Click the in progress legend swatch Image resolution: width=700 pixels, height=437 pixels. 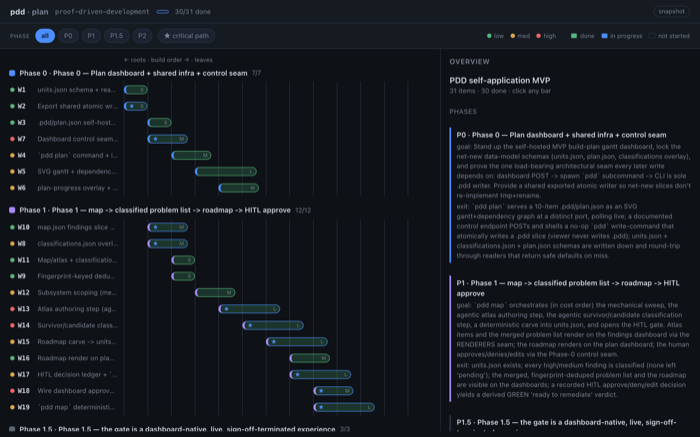pyautogui.click(x=604, y=36)
